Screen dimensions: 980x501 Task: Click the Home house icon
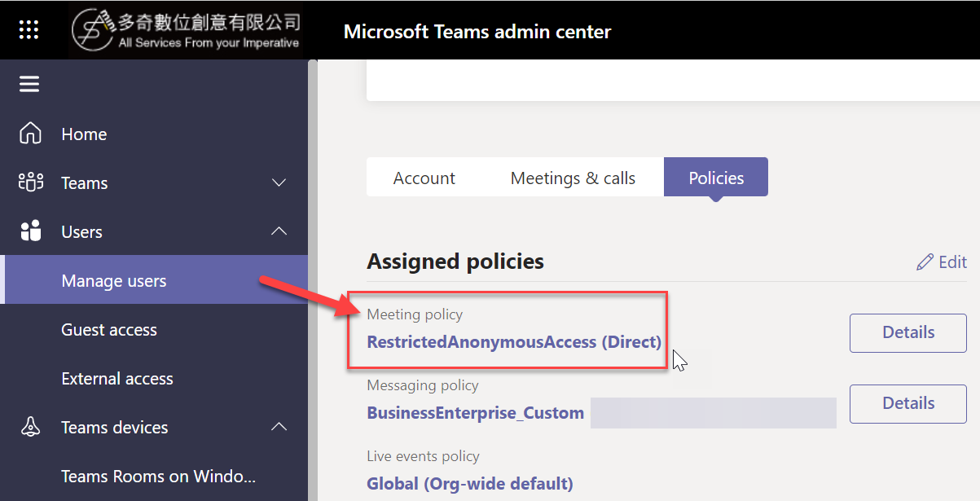(30, 134)
